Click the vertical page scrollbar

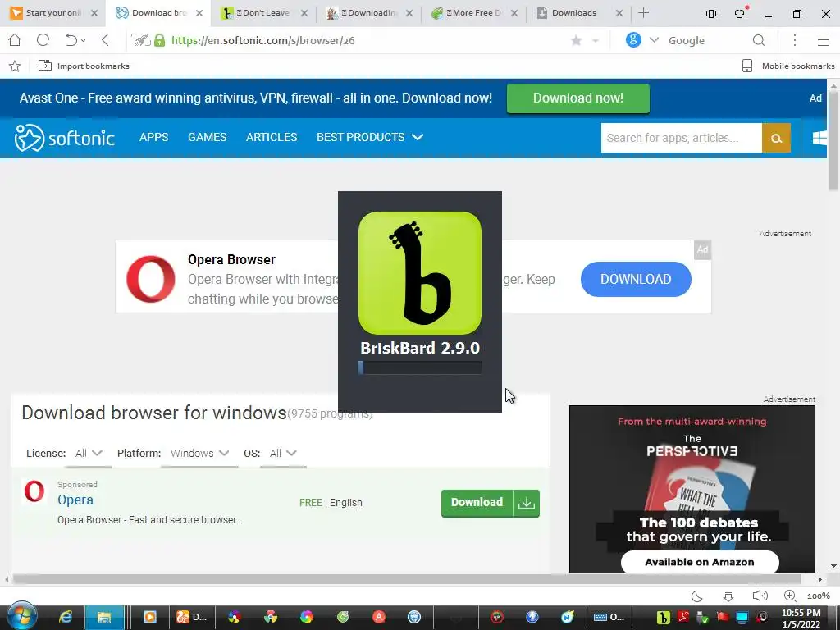point(833,142)
